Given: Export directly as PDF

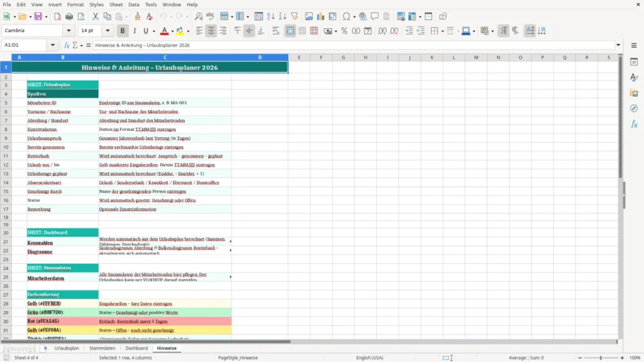Looking at the screenshot, I should coord(57,16).
